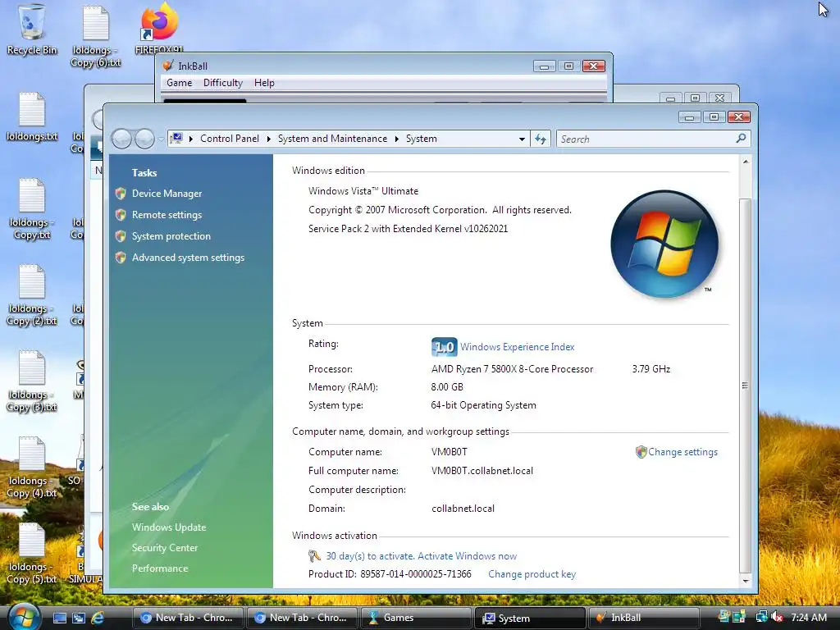Select the loldongs.txt desktop file

(x=32, y=116)
